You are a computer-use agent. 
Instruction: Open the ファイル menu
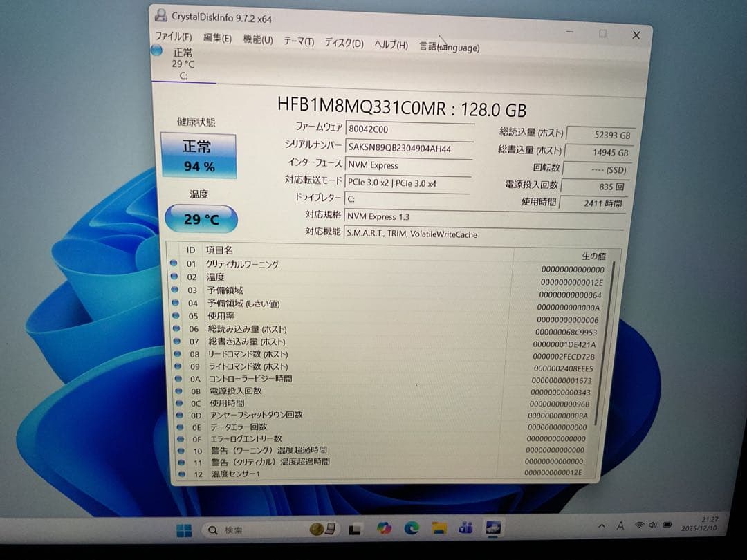click(171, 38)
